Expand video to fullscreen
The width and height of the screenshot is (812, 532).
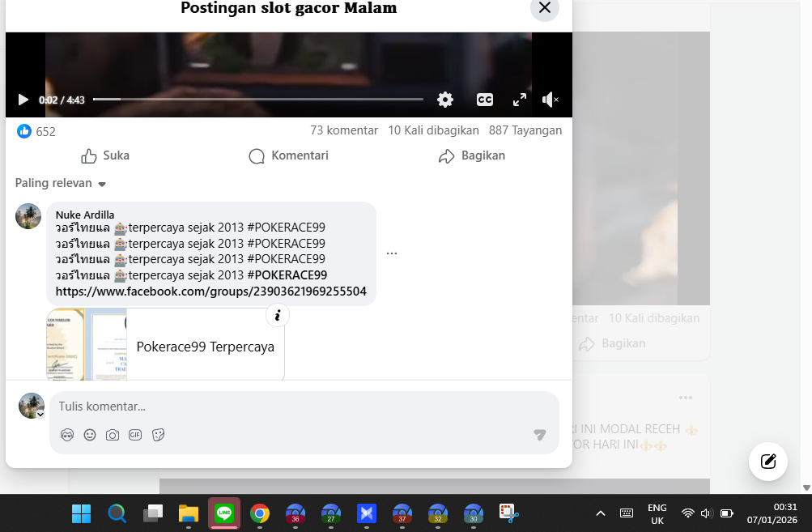point(520,100)
